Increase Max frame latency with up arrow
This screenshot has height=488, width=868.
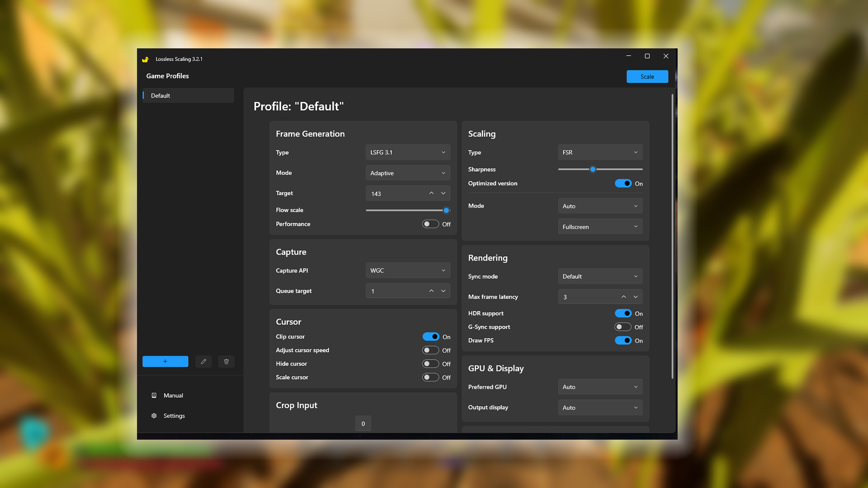coord(624,297)
